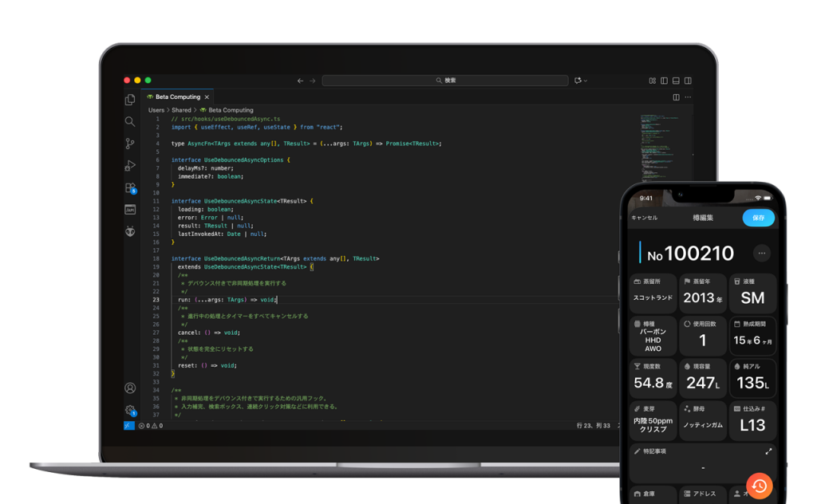
Task: Open the Explorer view in activity bar
Action: click(x=130, y=100)
